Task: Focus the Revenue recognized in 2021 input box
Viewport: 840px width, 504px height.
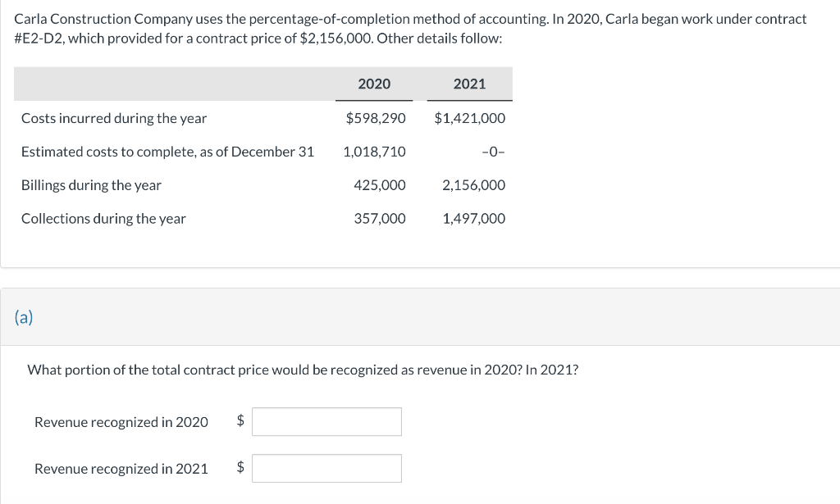Action: 326,468
